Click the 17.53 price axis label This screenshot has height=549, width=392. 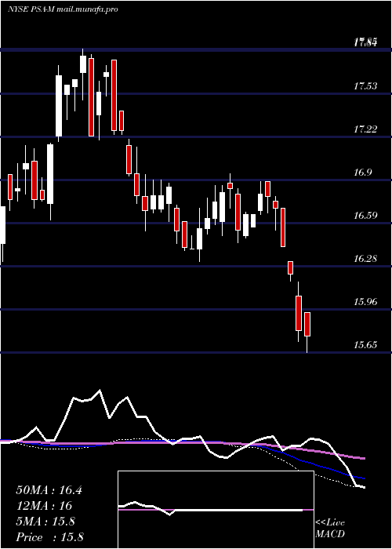click(x=365, y=86)
